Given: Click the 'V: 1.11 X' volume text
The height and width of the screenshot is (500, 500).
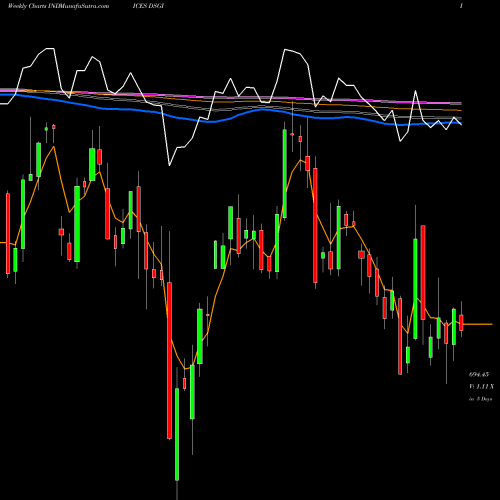Looking at the screenshot, I should [481, 386].
